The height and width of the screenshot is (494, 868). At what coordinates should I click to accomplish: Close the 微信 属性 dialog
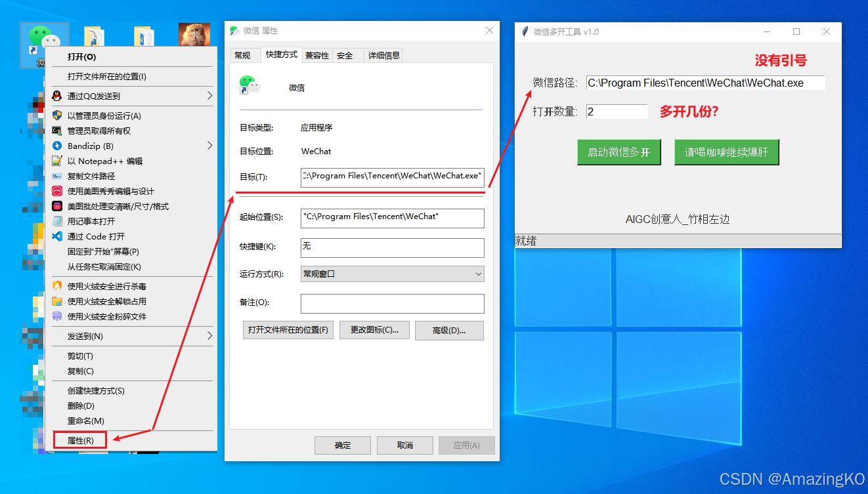point(489,30)
